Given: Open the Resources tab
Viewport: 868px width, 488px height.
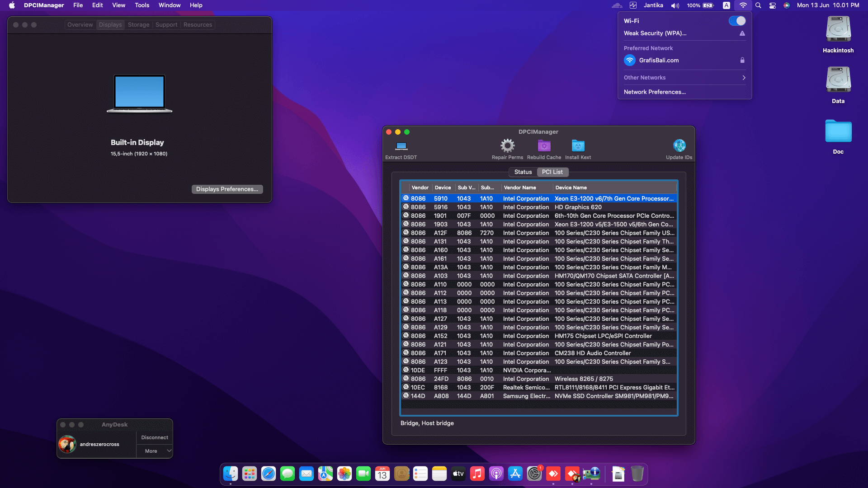Looking at the screenshot, I should coord(198,25).
